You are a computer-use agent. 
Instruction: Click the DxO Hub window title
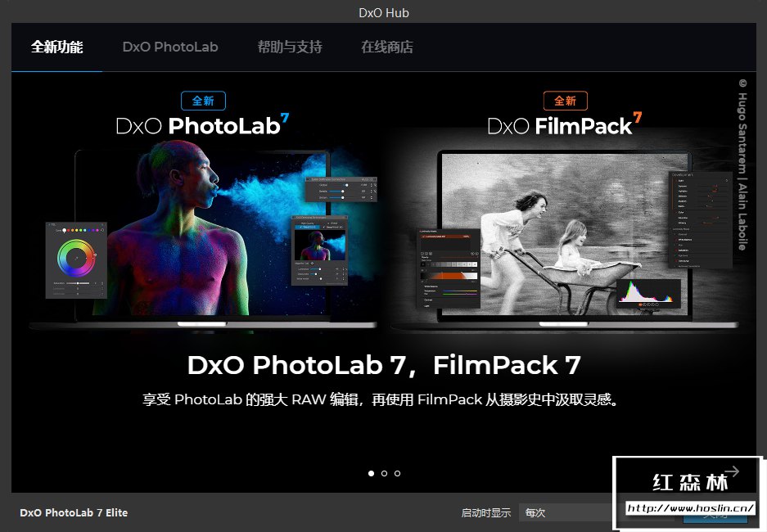(x=384, y=13)
